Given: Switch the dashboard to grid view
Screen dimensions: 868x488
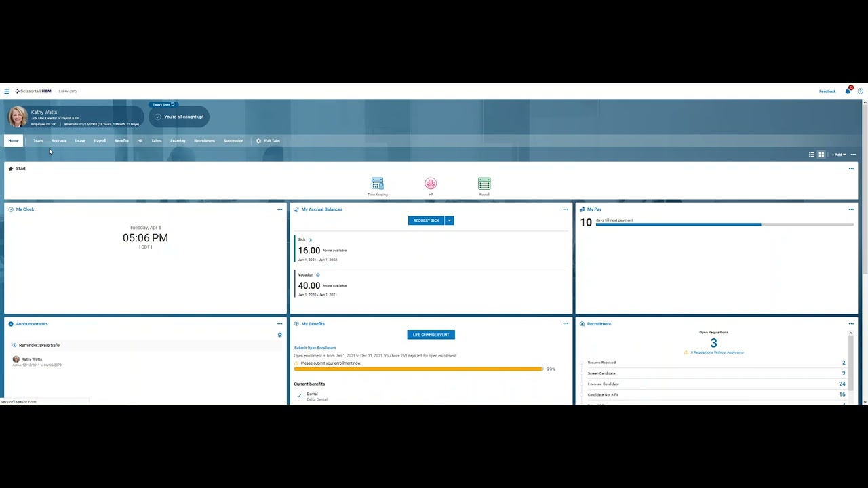Looking at the screenshot, I should pyautogui.click(x=821, y=155).
